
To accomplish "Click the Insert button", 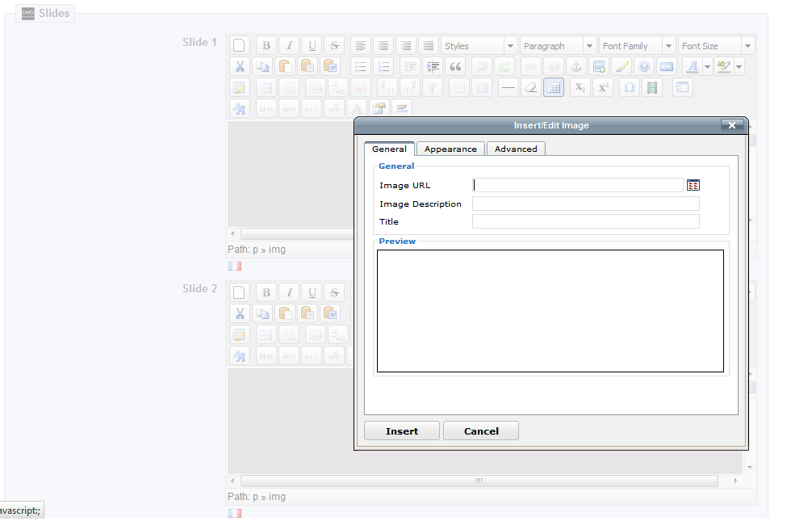I will tap(402, 431).
